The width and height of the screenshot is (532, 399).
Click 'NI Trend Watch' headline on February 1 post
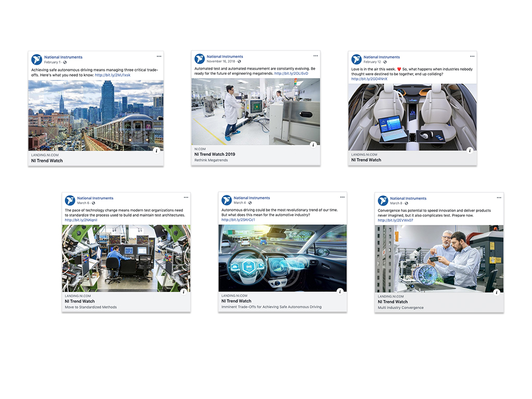(47, 161)
